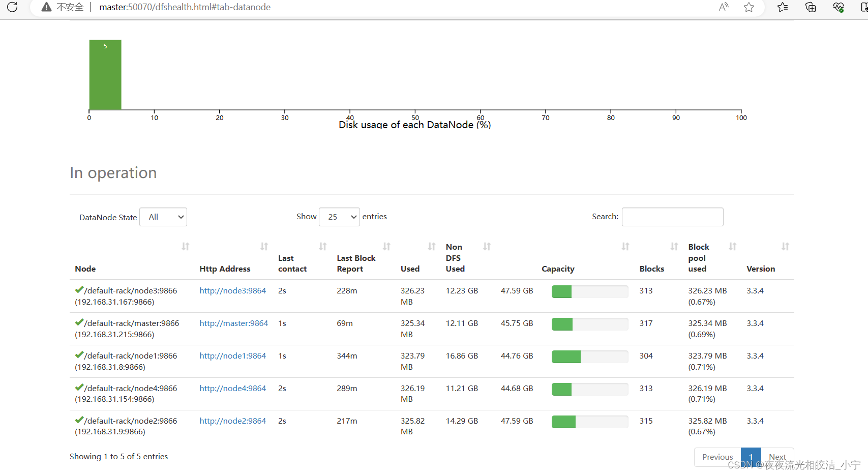Image resolution: width=868 pixels, height=475 pixels.
Task: Click the Last contact column header
Action: (x=292, y=263)
